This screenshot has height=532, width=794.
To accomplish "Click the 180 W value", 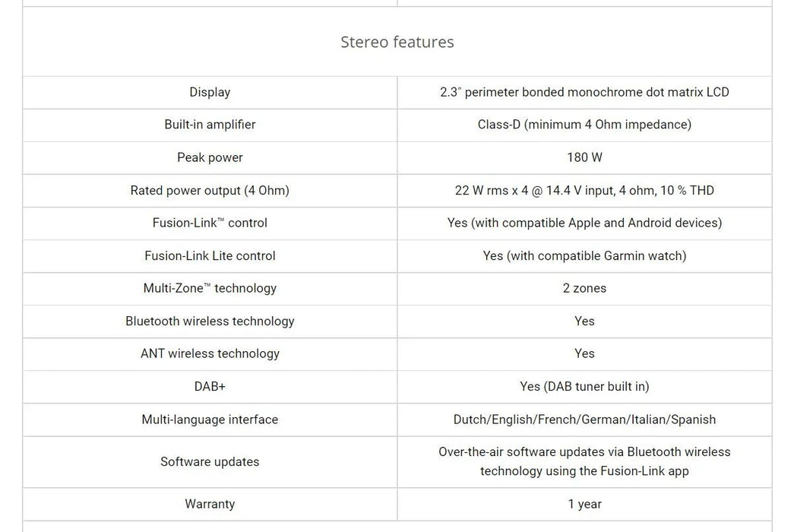I will (584, 157).
